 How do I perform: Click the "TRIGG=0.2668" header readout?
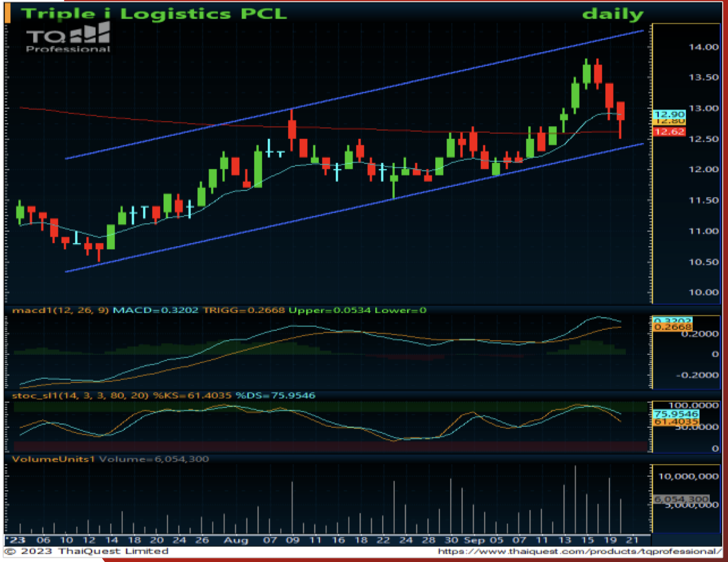click(244, 311)
